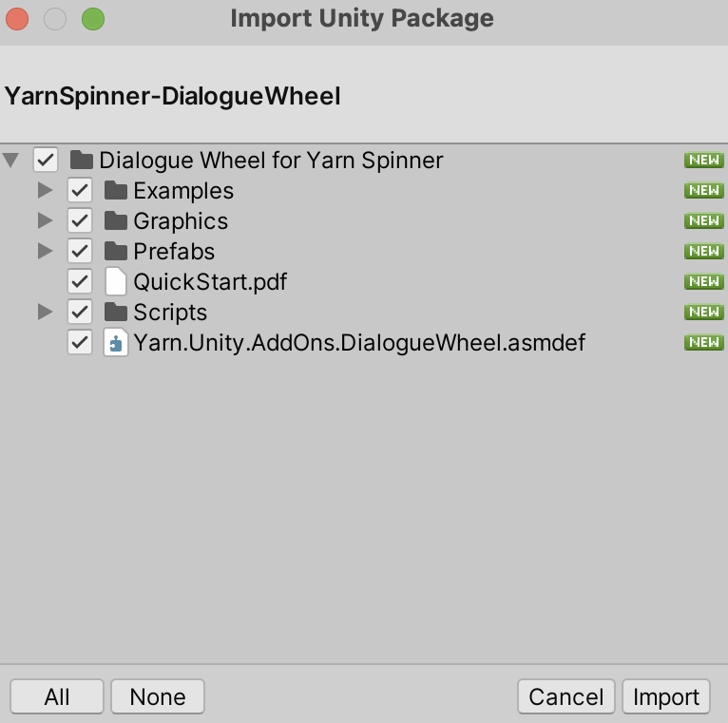
Task: Click the Dialogue Wheel root folder icon
Action: pos(82,160)
